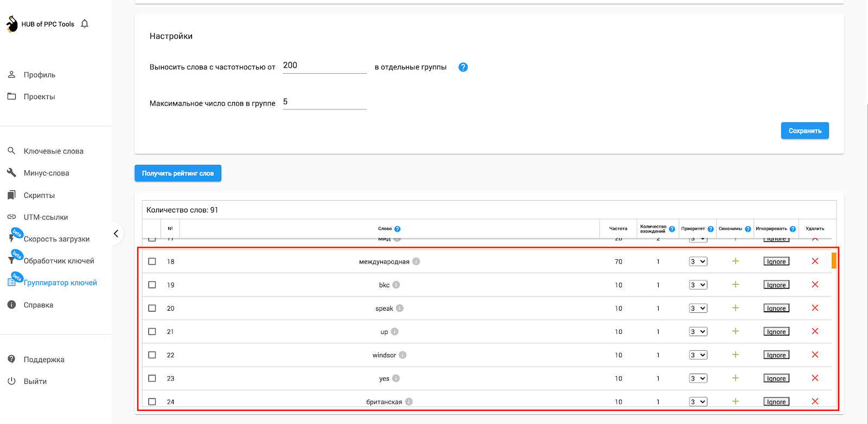The height and width of the screenshot is (424, 868).
Task: Open priority dropdown for "yes"
Action: click(698, 378)
